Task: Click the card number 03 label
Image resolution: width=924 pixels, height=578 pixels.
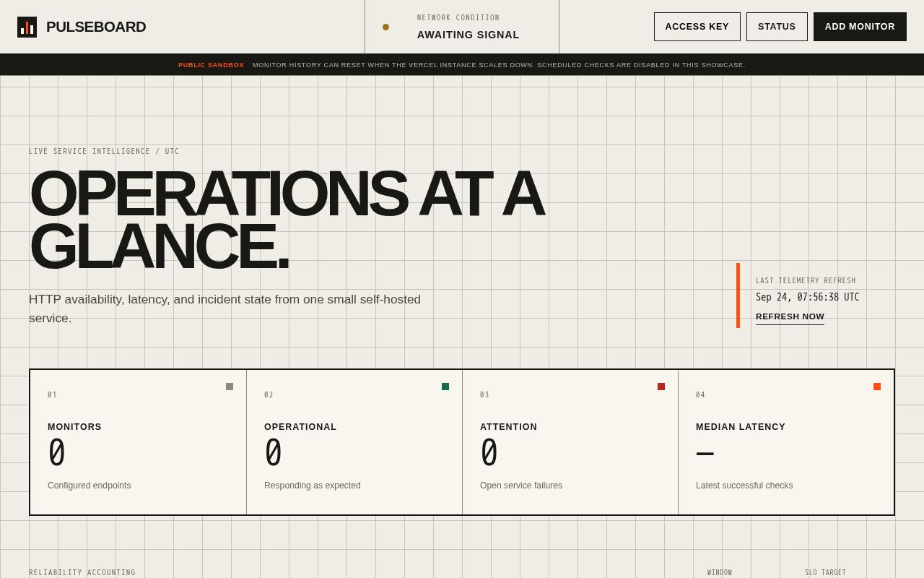Action: coord(484,395)
